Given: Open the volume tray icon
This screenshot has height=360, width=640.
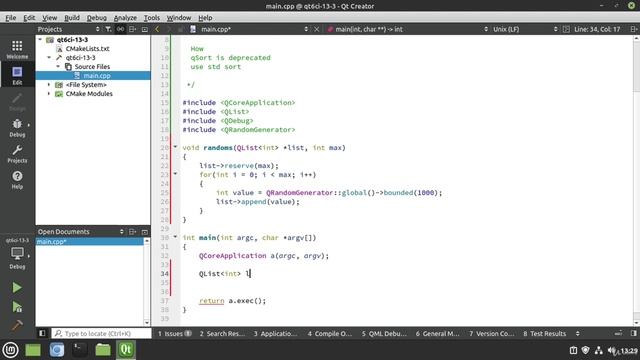Looking at the screenshot, I should 612,350.
